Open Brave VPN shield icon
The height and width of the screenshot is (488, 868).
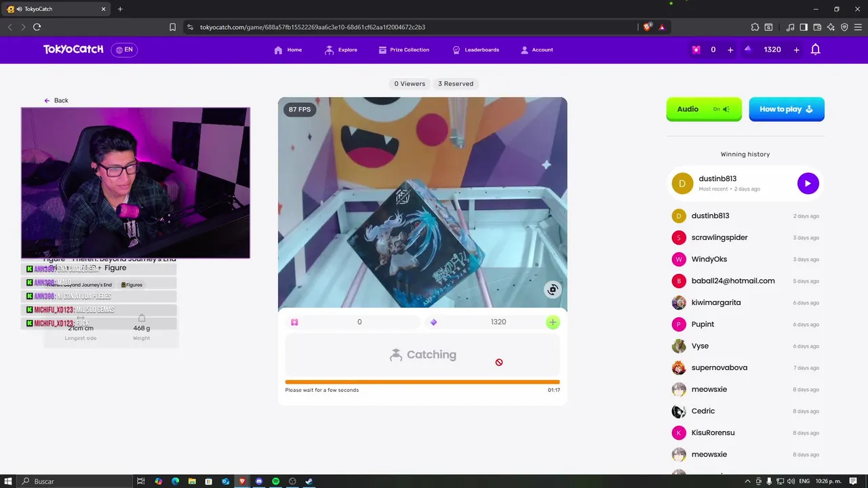coord(844,27)
